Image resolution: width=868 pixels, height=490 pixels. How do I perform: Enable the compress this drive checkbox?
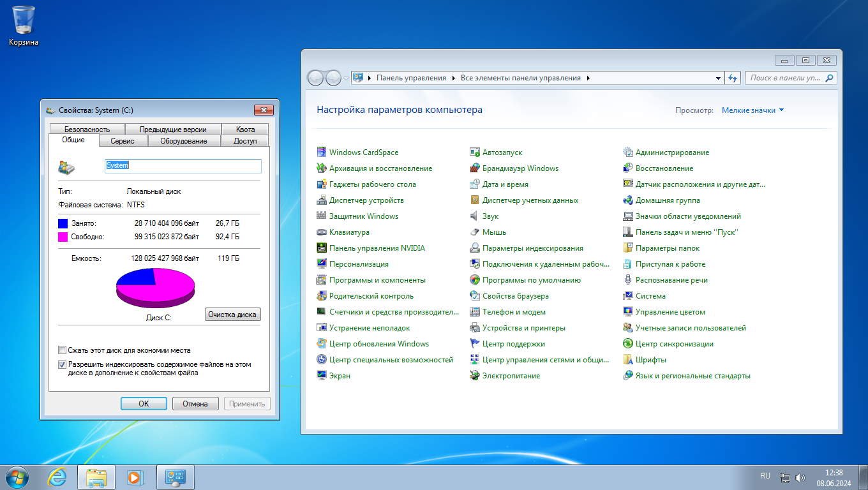tap(63, 350)
